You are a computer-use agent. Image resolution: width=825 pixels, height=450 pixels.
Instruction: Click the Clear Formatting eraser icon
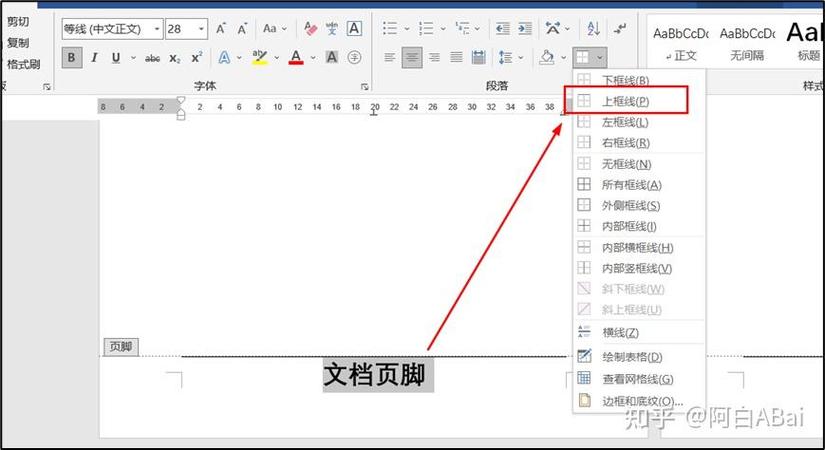[x=310, y=28]
